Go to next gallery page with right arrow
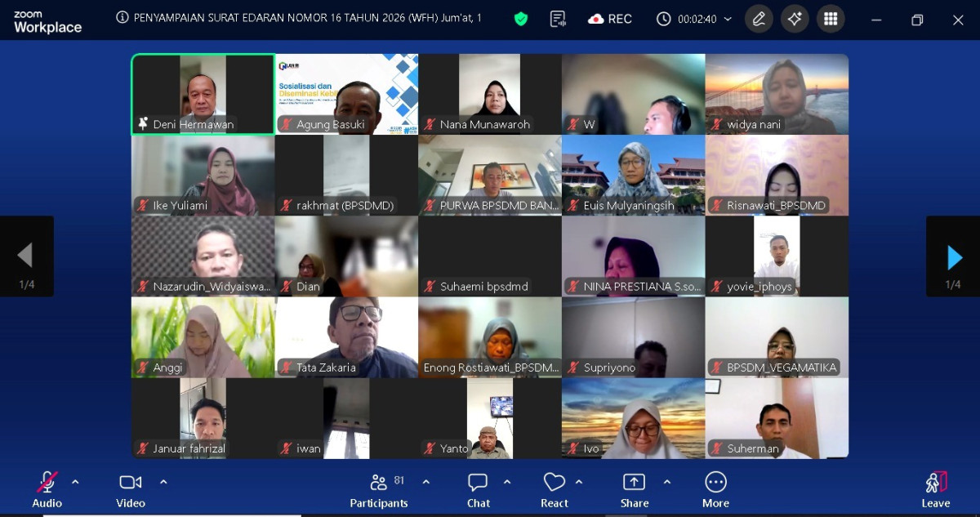Screen dimensions: 980x517 tap(953, 257)
